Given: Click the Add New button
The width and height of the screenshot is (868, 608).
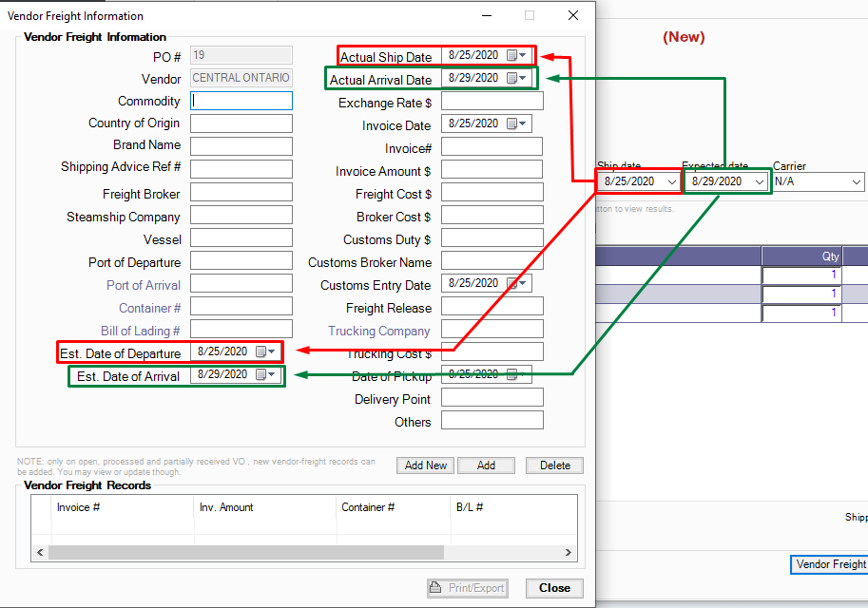Looking at the screenshot, I should point(425,465).
